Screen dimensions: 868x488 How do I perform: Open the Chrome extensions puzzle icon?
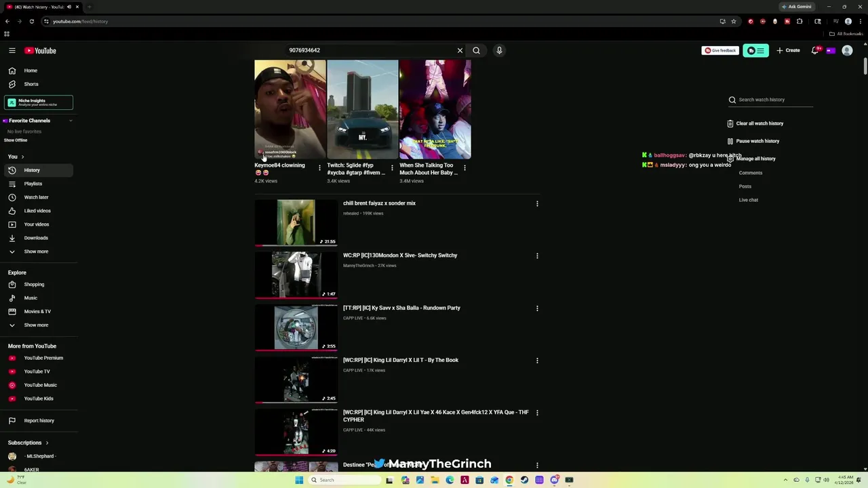click(800, 21)
